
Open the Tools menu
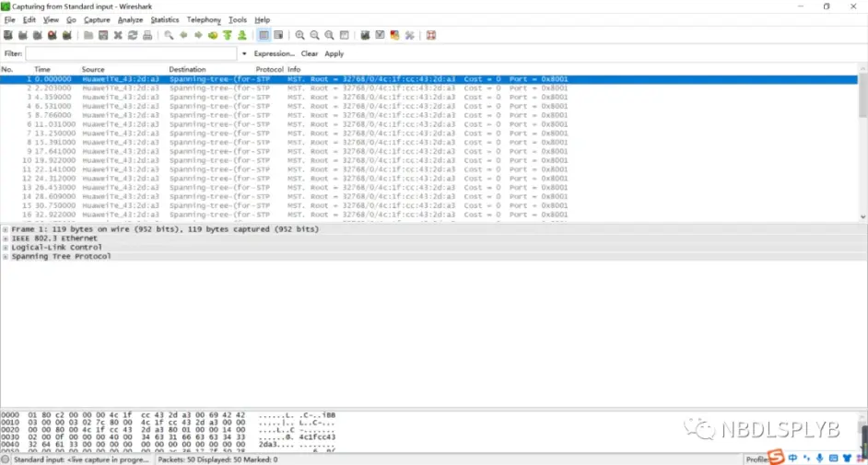(x=238, y=20)
